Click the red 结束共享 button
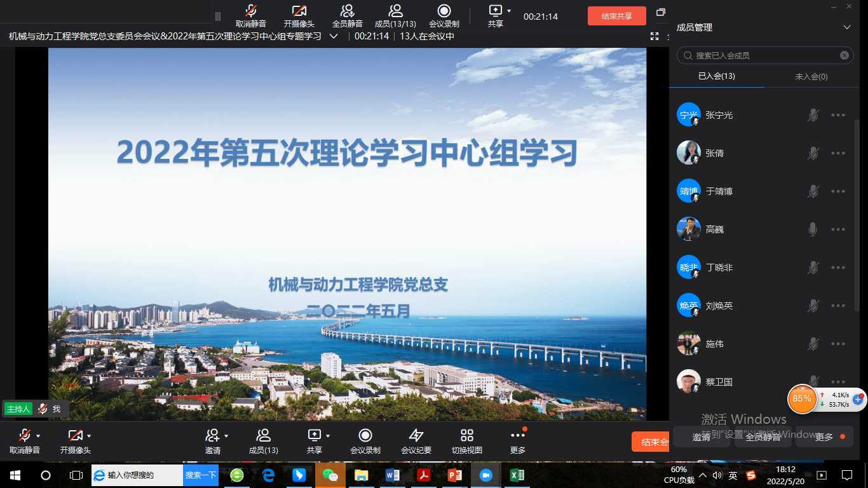868x488 pixels. click(x=616, y=16)
